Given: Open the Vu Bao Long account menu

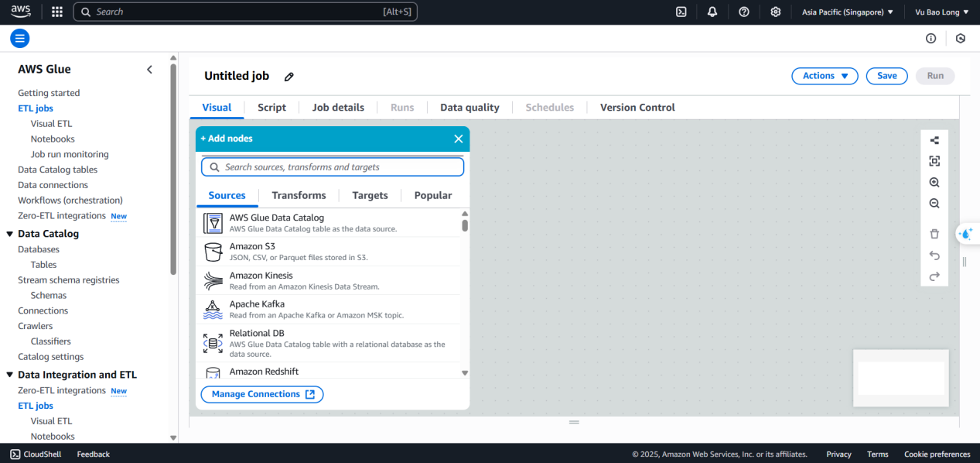Looking at the screenshot, I should coord(941,12).
